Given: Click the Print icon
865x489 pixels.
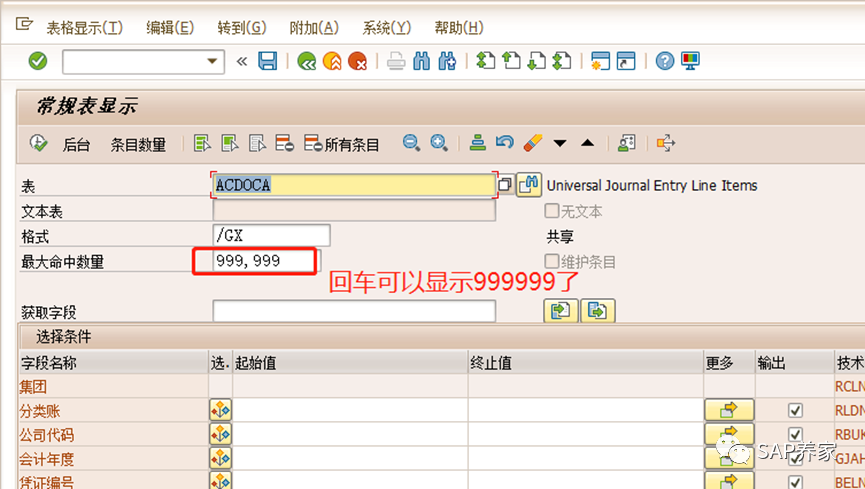Looking at the screenshot, I should click(x=396, y=61).
